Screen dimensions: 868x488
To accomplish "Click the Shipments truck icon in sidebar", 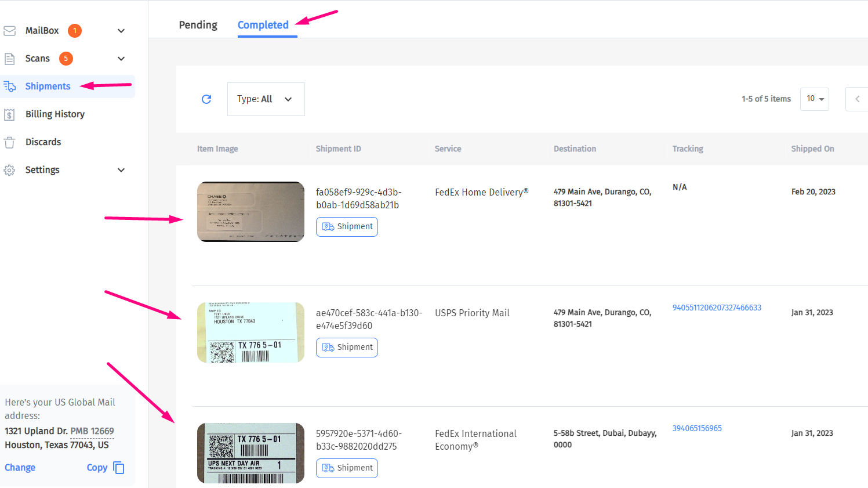I will click(x=10, y=86).
